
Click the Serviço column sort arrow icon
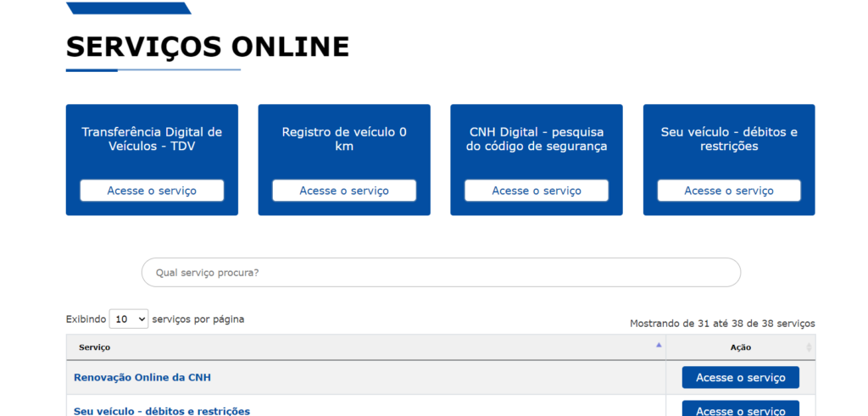pyautogui.click(x=659, y=346)
